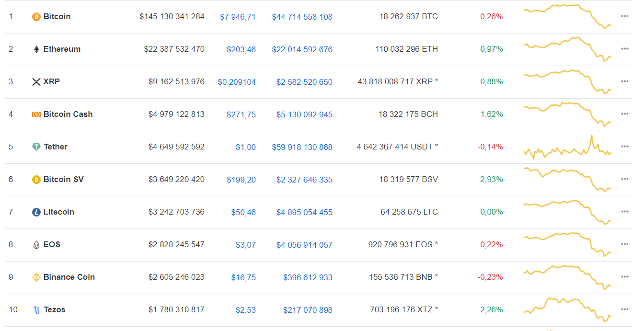
Task: Click the Ethereum diamond logo icon
Action: 36,49
